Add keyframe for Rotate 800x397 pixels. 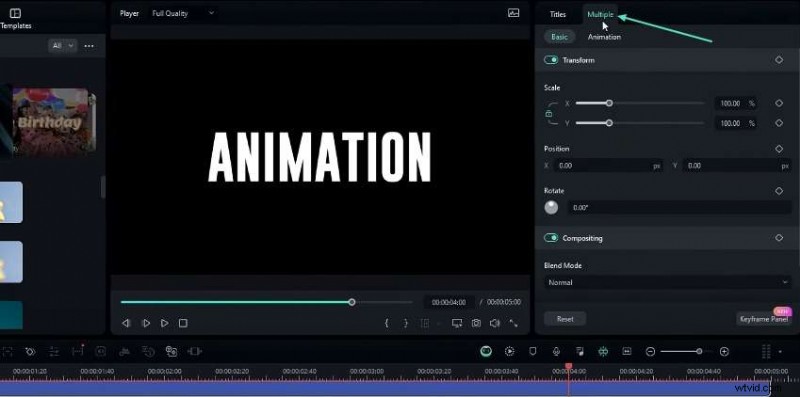[x=779, y=191]
